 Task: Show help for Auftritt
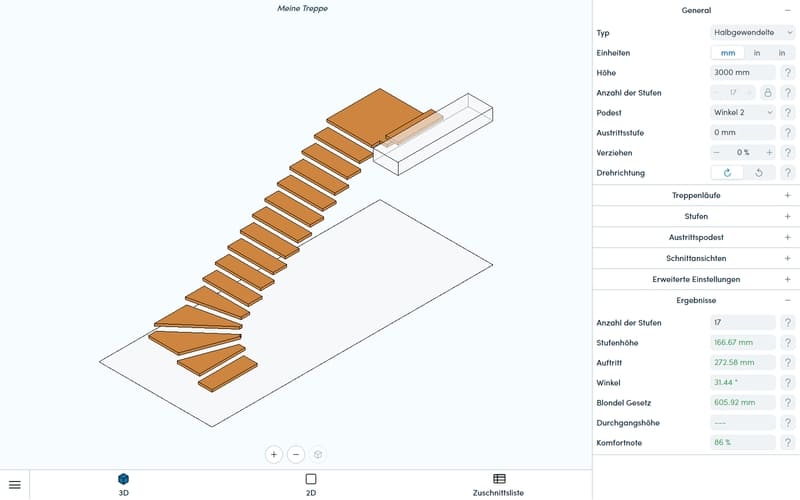788,363
